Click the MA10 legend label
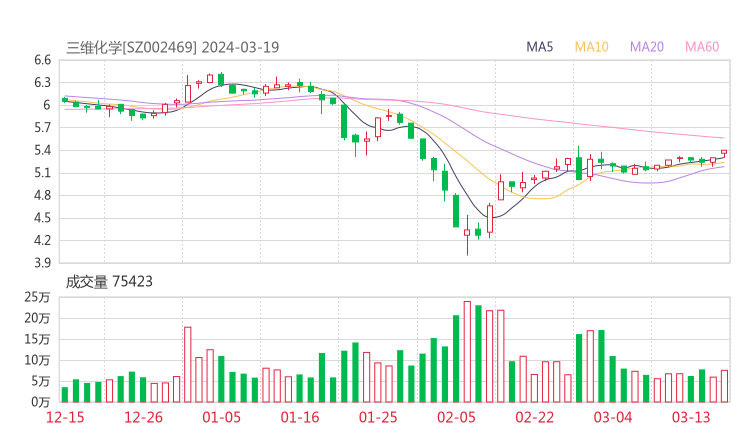Viewport: 740px width, 440px height. click(591, 47)
